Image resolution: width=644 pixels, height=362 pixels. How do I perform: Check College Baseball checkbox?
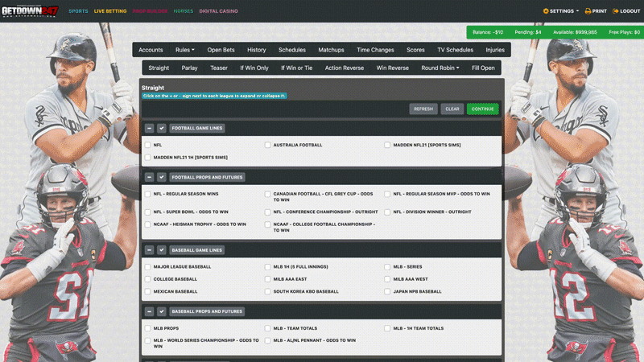click(147, 279)
